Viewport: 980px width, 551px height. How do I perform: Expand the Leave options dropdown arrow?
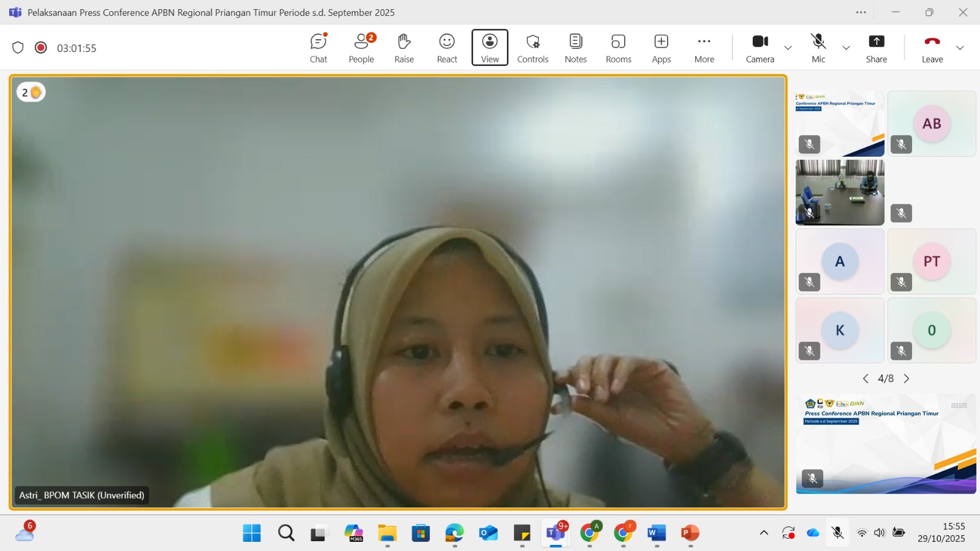tap(960, 48)
